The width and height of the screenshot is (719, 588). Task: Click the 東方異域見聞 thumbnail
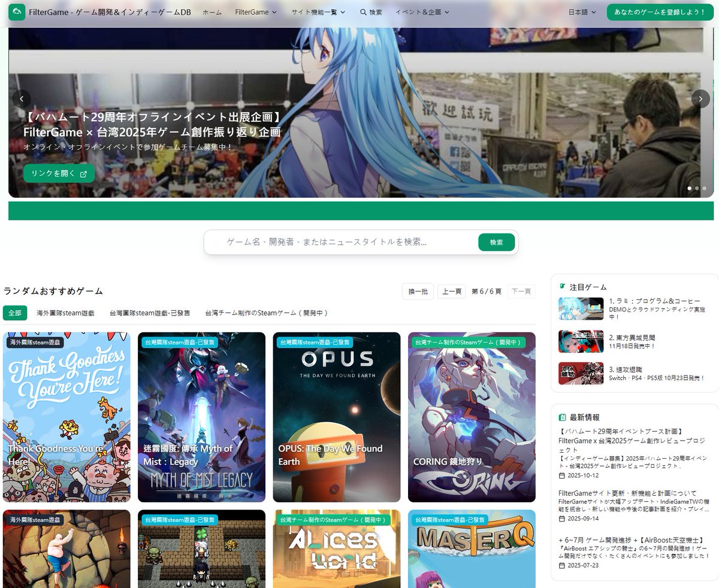pyautogui.click(x=581, y=341)
